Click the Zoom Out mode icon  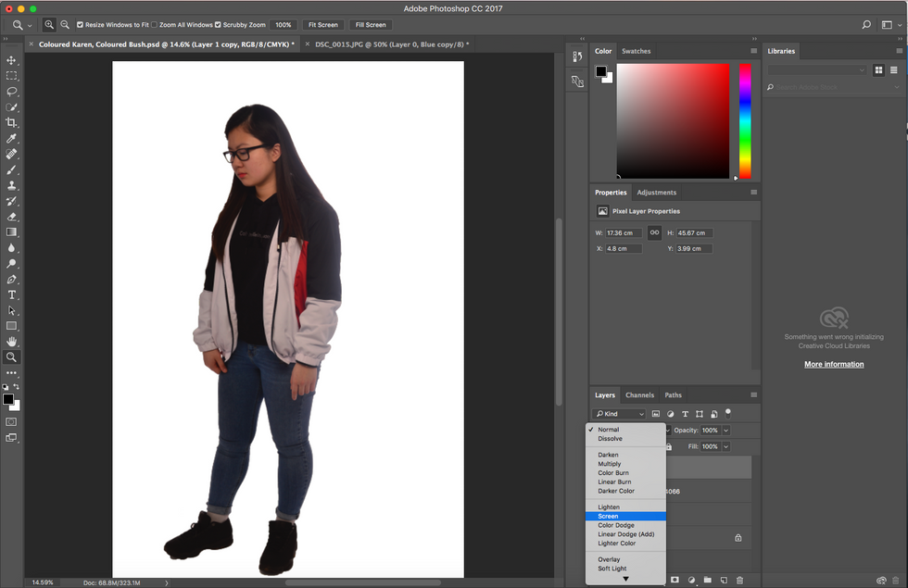65,25
